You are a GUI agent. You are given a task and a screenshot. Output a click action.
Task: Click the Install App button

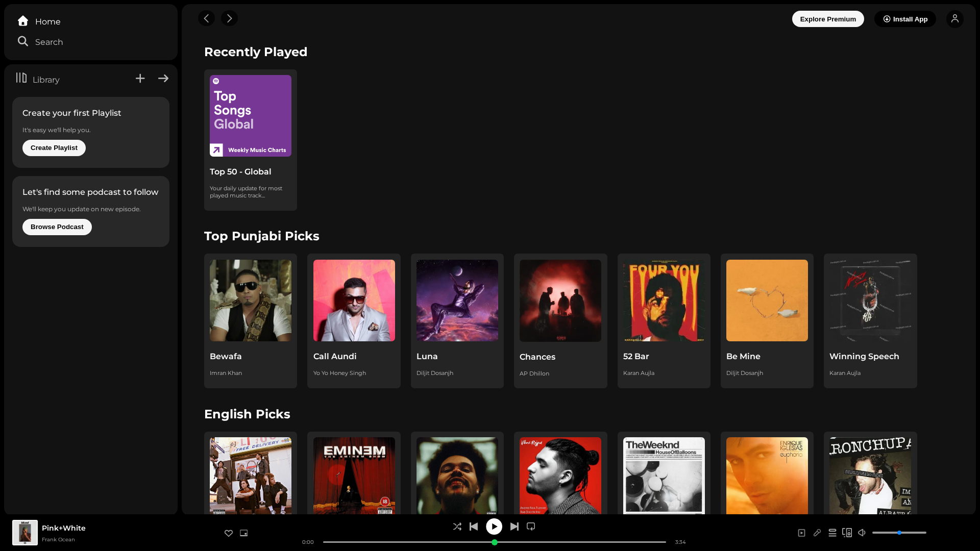[905, 19]
